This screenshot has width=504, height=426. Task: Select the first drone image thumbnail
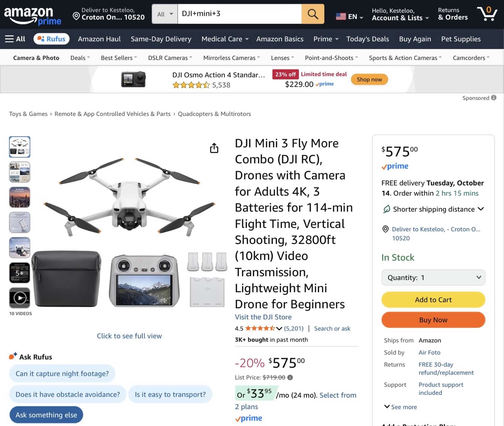pyautogui.click(x=20, y=147)
